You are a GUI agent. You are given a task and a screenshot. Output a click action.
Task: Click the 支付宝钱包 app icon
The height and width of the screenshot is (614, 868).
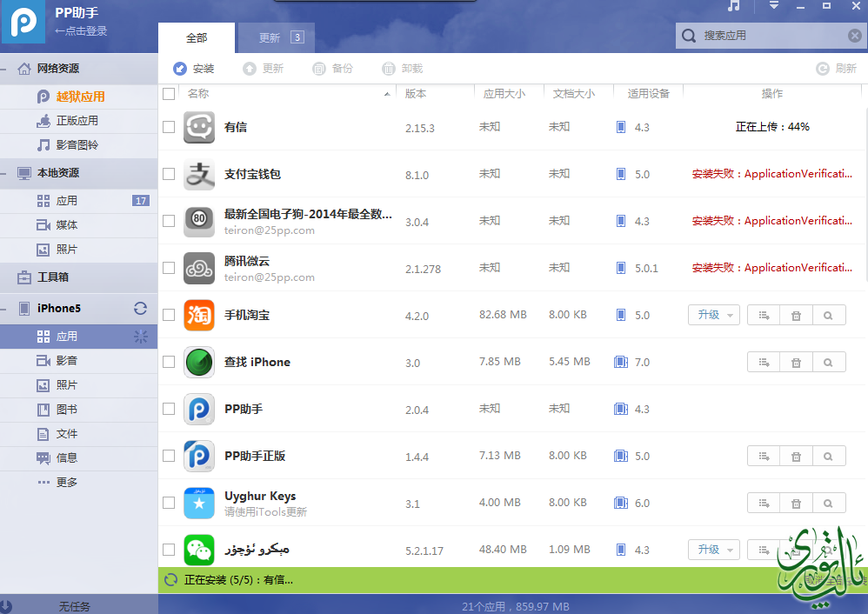point(199,174)
